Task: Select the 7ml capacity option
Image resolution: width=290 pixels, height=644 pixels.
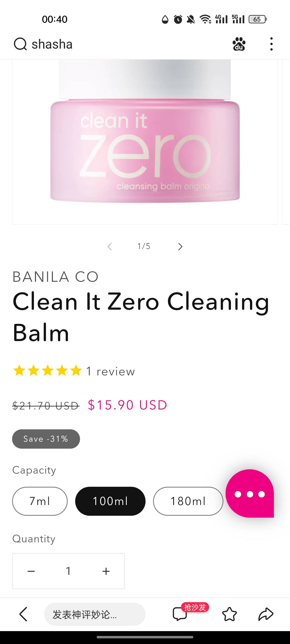Action: [40, 501]
